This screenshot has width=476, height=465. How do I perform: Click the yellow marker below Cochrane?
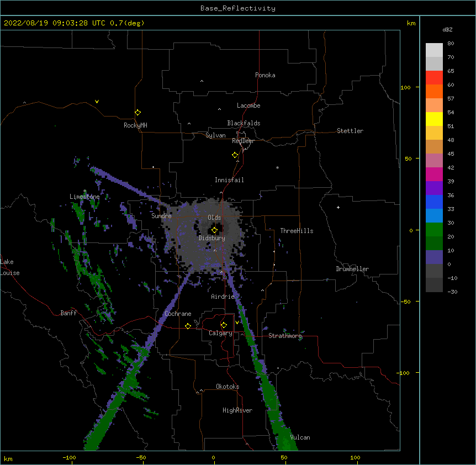click(x=188, y=326)
